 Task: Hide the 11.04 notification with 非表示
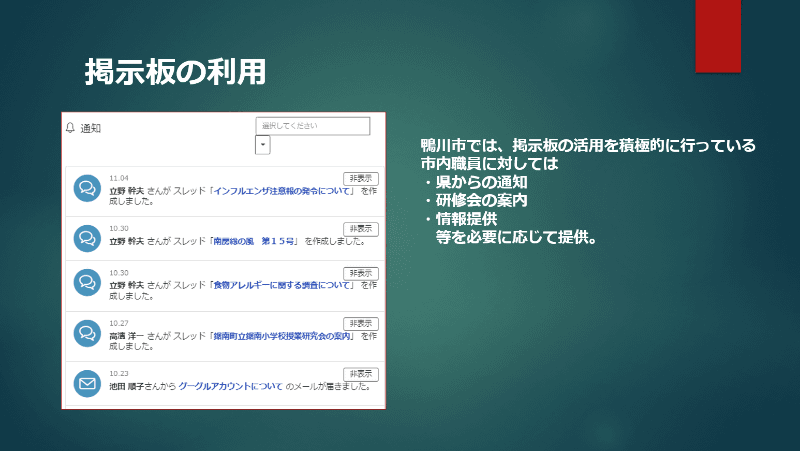pyautogui.click(x=361, y=179)
